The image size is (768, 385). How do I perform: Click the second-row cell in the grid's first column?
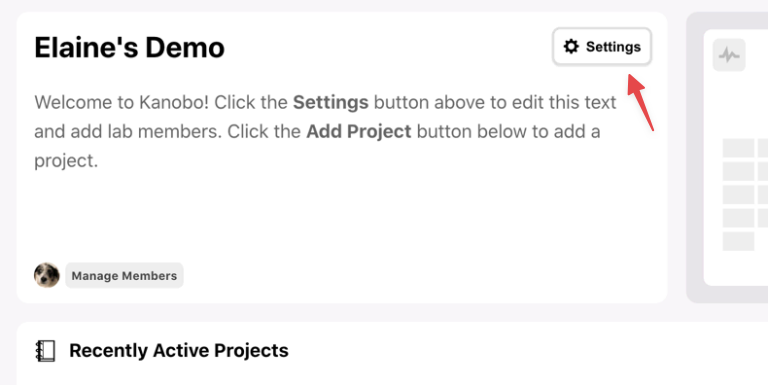(x=739, y=171)
